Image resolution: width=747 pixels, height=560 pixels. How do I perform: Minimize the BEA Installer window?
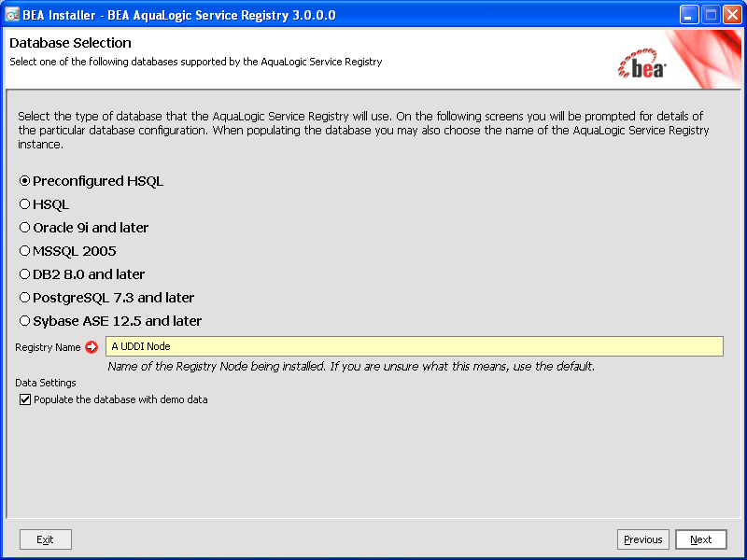click(689, 15)
